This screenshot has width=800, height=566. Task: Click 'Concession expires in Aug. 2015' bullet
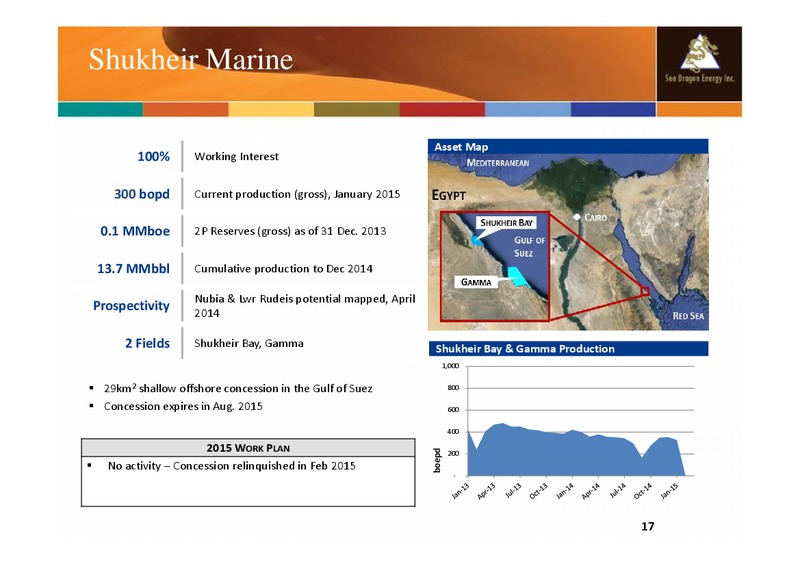[183, 406]
